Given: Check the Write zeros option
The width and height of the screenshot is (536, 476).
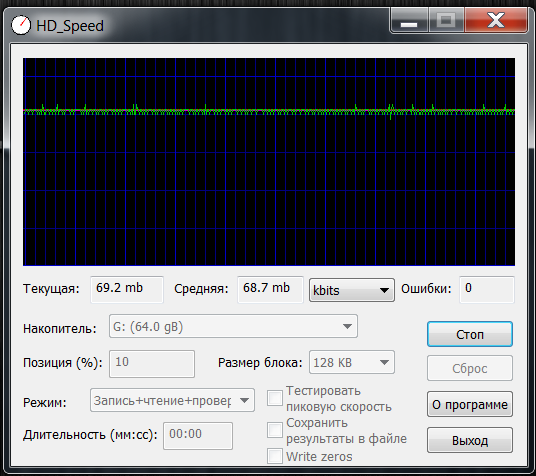Looking at the screenshot, I should click(275, 456).
